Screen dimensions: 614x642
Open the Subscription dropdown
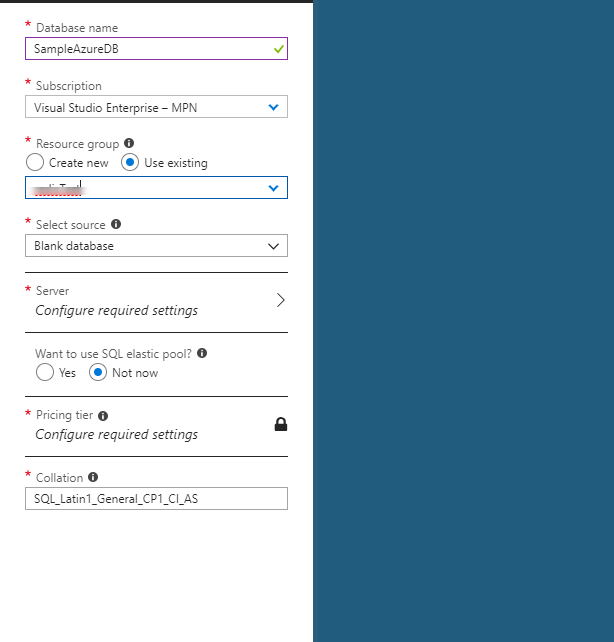tap(156, 107)
